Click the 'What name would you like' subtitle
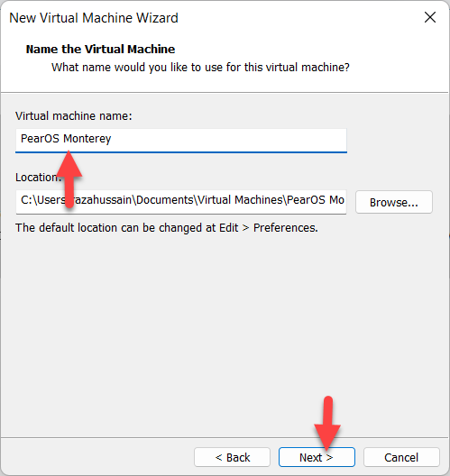This screenshot has height=476, width=450. tap(200, 67)
